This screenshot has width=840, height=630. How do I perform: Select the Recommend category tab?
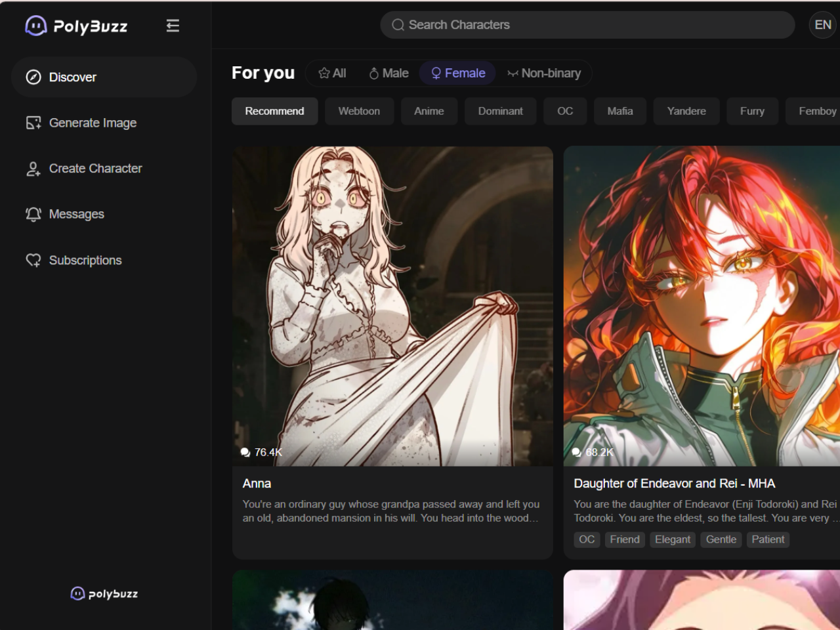[274, 112]
